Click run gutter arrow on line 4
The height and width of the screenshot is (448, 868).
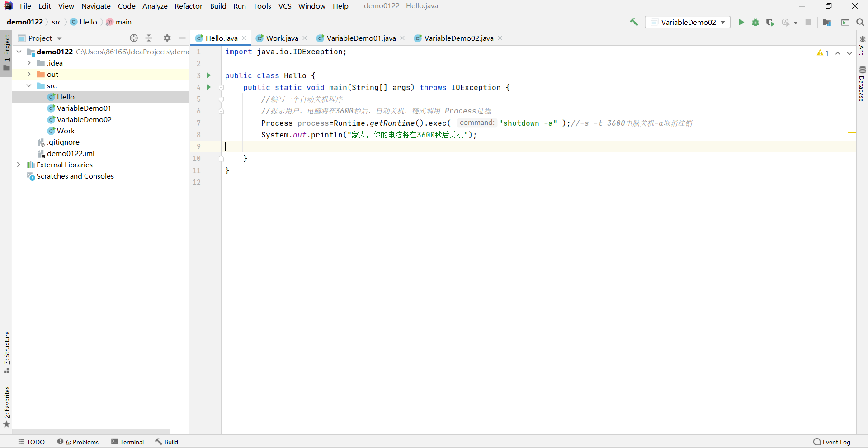click(209, 87)
